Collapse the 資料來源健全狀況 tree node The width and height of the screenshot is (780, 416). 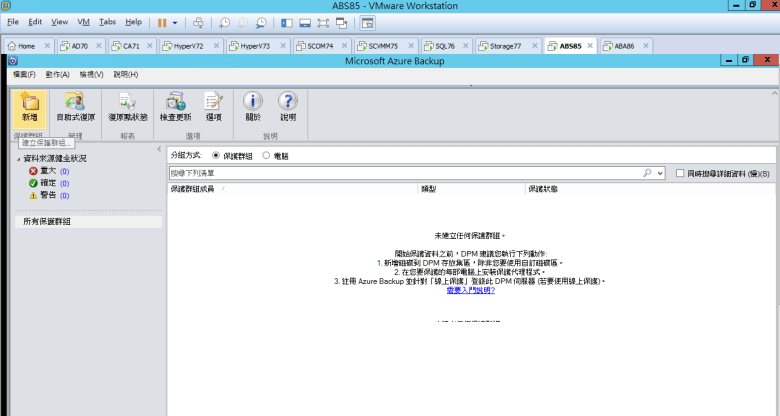coord(19,159)
